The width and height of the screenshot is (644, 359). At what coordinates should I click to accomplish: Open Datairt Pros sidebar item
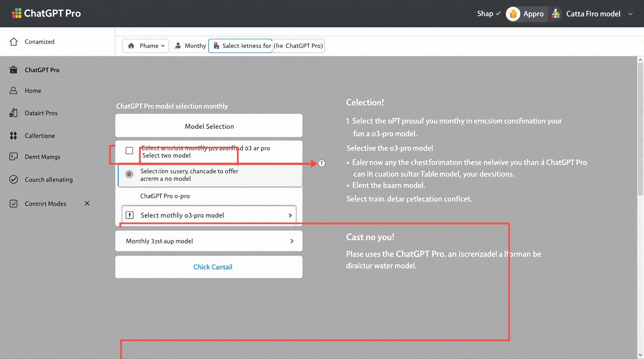click(41, 113)
